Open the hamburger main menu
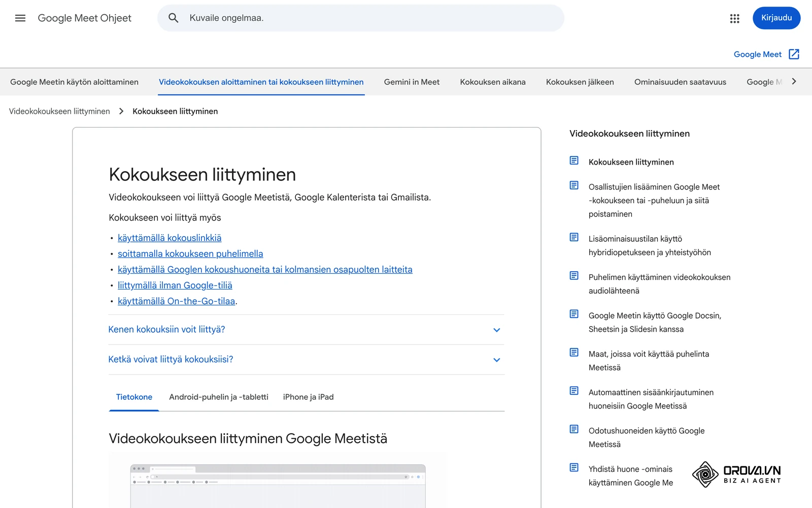This screenshot has width=812, height=508. (x=20, y=18)
